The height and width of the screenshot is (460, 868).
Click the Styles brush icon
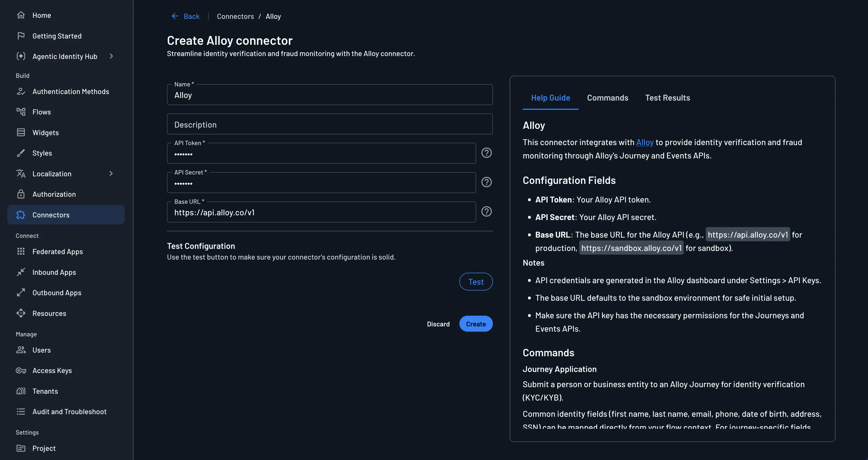[x=21, y=153]
